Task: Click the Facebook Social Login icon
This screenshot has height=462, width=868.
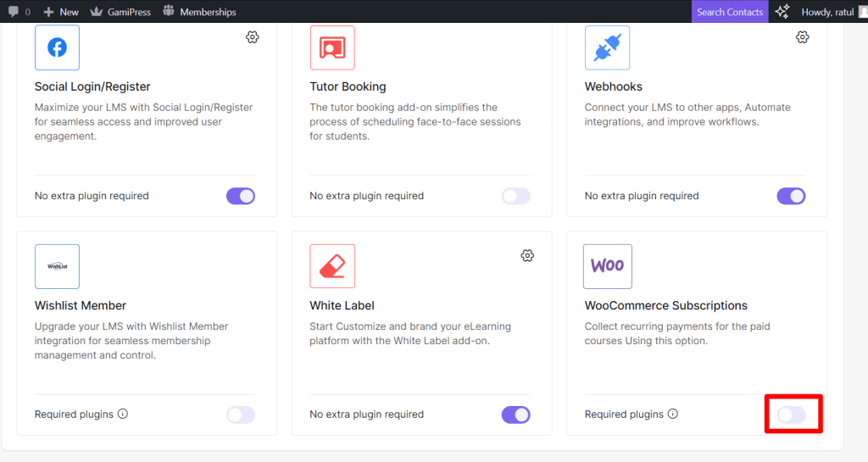Action: click(57, 47)
